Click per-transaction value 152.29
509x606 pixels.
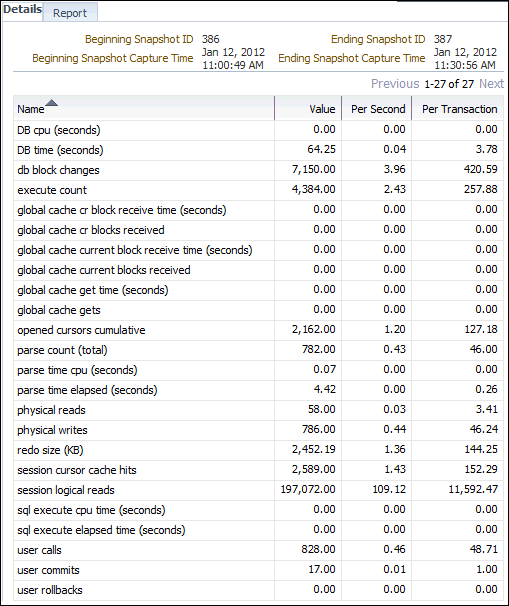click(x=481, y=470)
